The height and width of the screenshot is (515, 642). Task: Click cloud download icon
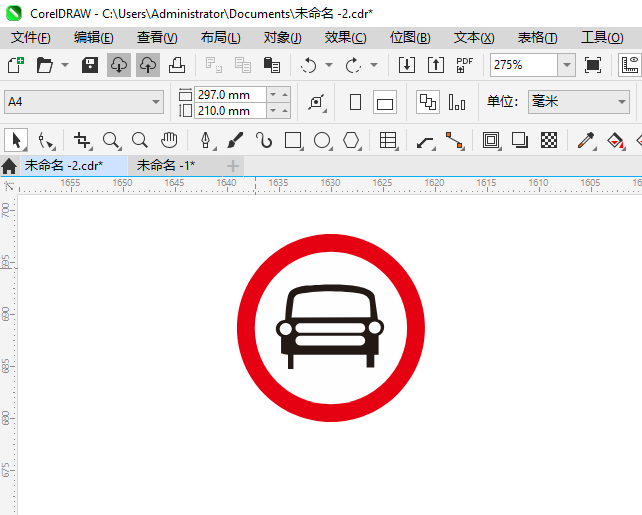coord(119,65)
